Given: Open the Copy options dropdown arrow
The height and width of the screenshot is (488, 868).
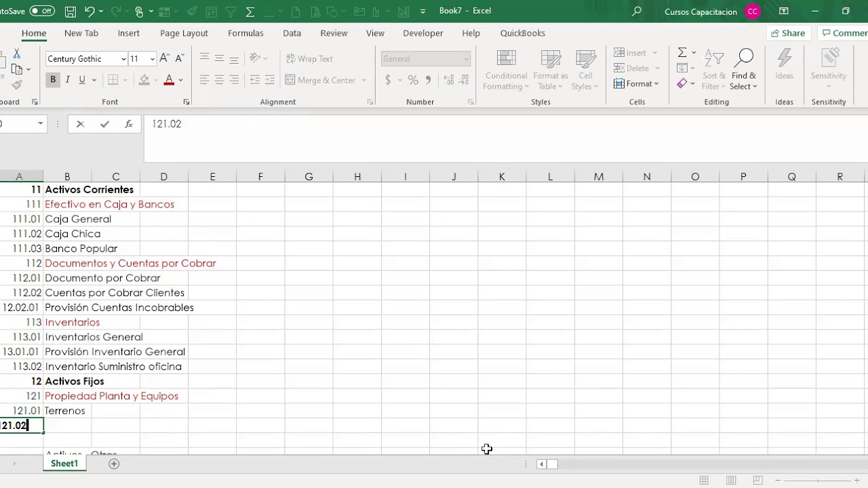Looking at the screenshot, I should point(28,69).
